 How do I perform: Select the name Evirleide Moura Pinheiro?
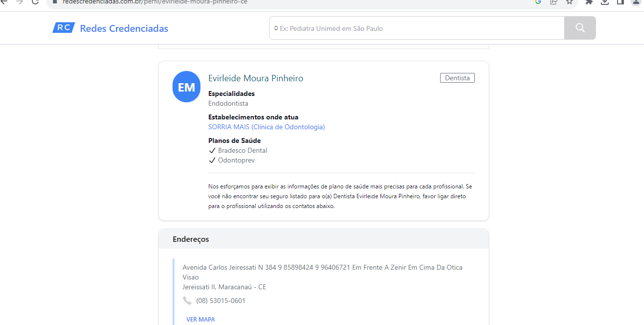coord(256,78)
